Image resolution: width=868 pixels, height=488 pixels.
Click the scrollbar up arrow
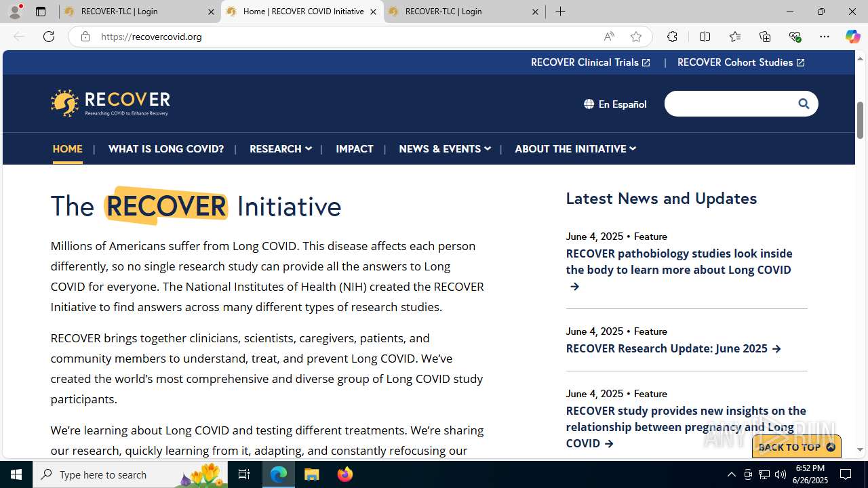point(861,58)
